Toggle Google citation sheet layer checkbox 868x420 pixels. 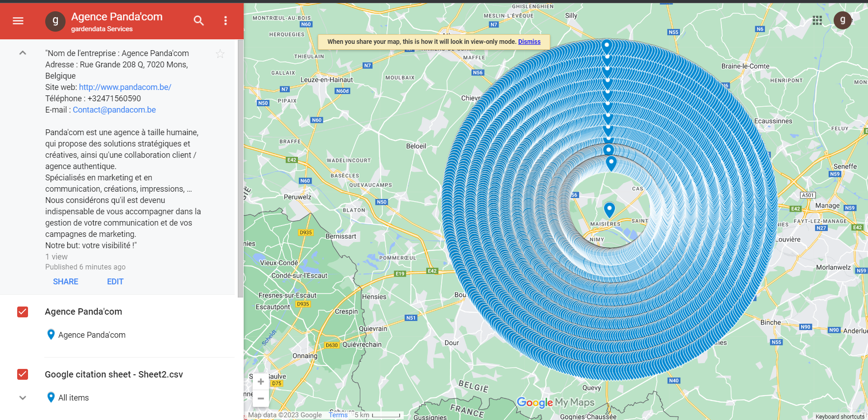click(x=23, y=374)
